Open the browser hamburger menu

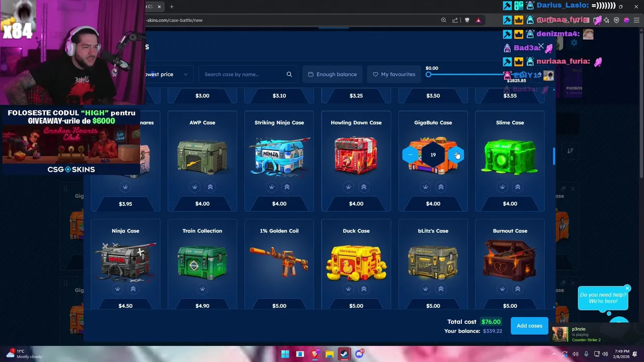tap(636, 20)
